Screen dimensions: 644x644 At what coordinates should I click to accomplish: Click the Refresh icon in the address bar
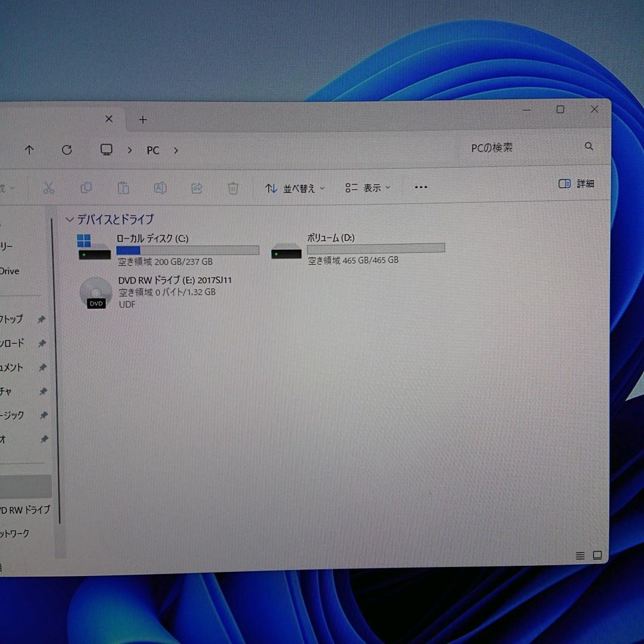point(67,150)
